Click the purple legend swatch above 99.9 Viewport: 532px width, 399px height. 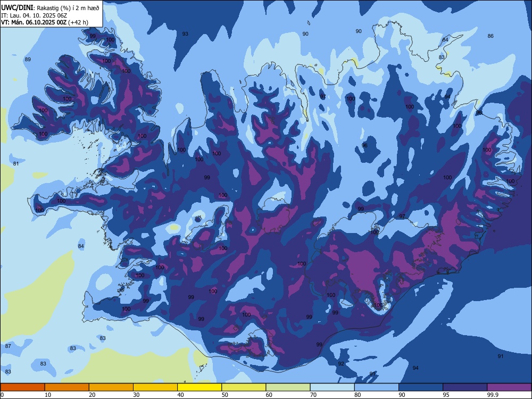pyautogui.click(x=509, y=387)
